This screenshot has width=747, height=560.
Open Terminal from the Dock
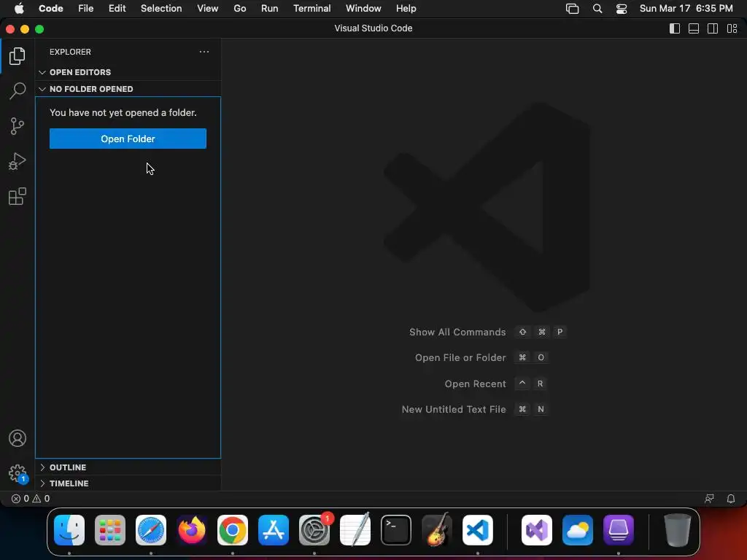[x=396, y=530]
